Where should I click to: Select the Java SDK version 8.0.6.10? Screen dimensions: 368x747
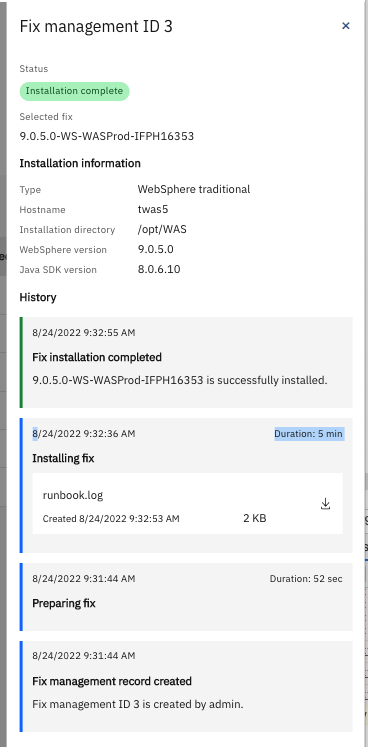point(159,270)
